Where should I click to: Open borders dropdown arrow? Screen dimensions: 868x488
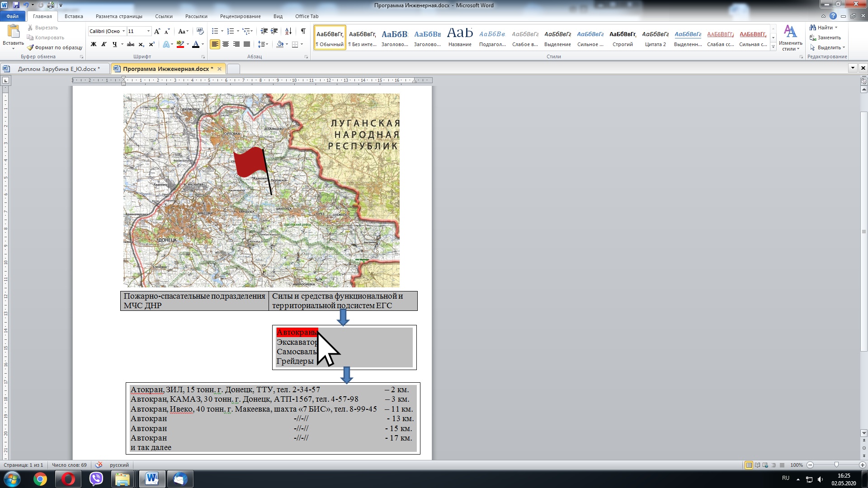tap(302, 44)
